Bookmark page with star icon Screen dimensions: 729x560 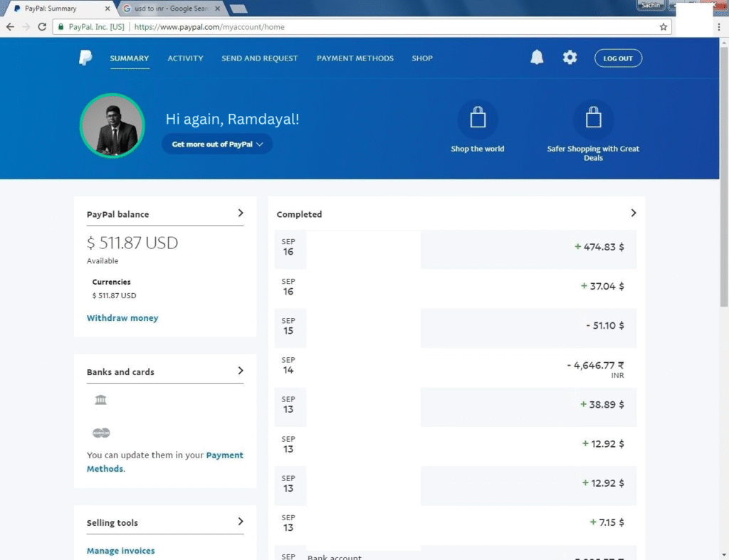coord(664,27)
